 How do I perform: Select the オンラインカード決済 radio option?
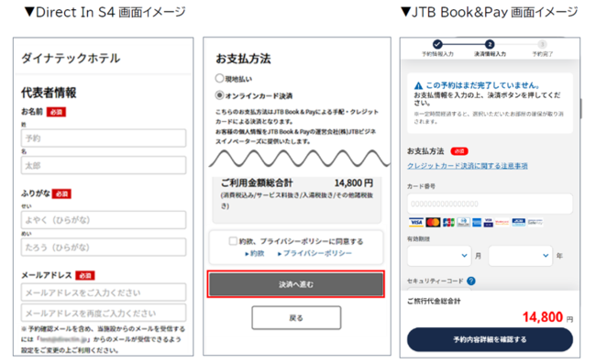219,95
